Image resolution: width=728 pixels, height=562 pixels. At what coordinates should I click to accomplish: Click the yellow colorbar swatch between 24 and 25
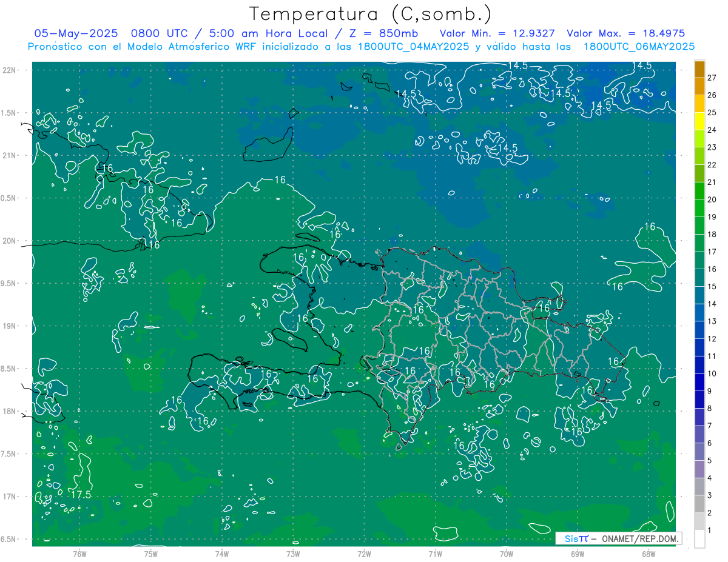699,121
